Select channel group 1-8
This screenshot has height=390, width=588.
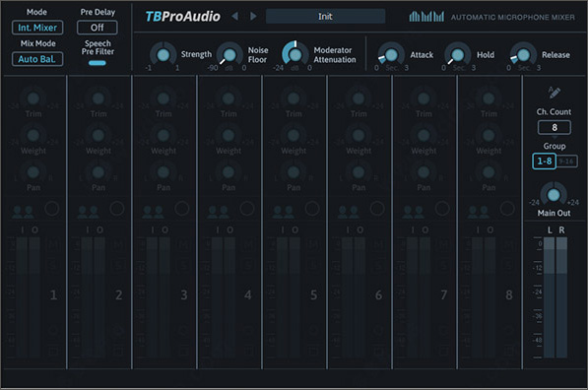(x=544, y=162)
